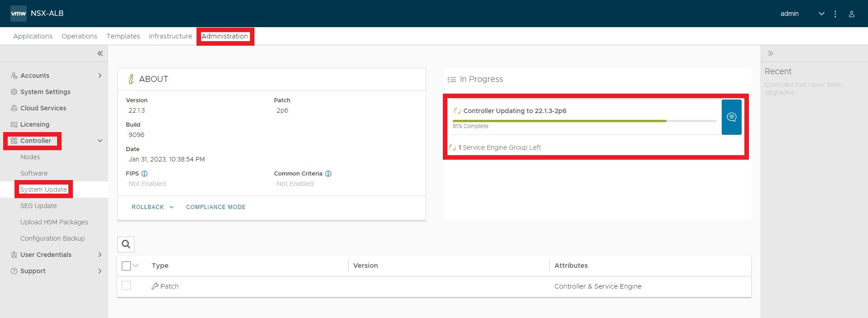Toggle the select-all checkbox in table header

pos(126,266)
